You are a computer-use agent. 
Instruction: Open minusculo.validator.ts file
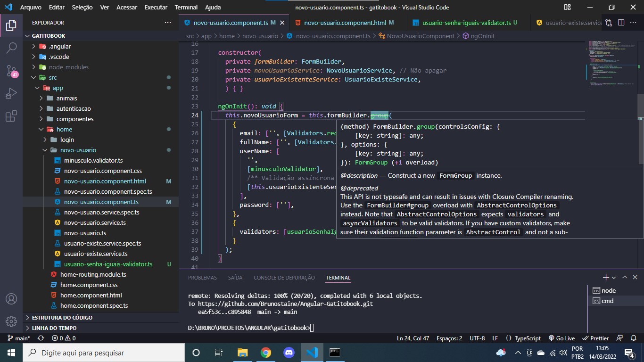(100, 160)
